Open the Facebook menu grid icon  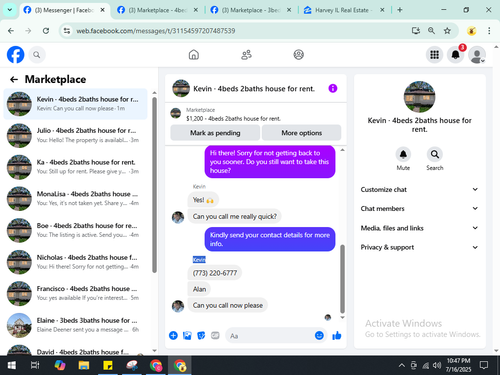(x=434, y=55)
